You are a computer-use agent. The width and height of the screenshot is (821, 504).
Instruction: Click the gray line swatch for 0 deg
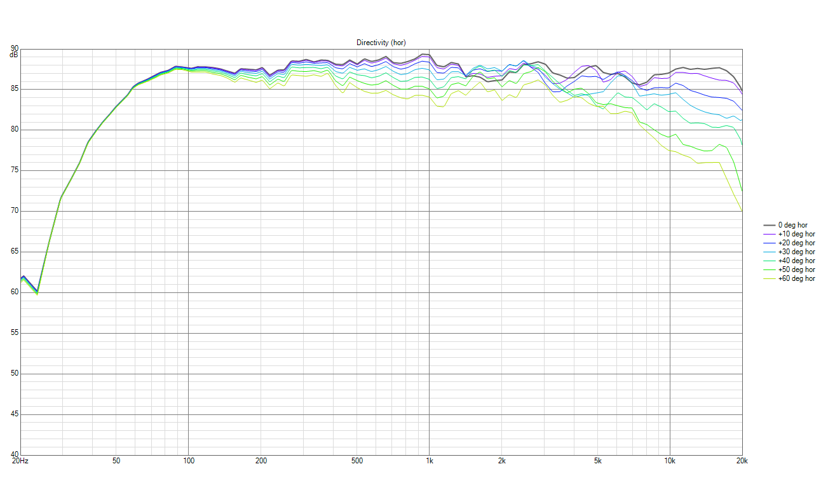(768, 225)
